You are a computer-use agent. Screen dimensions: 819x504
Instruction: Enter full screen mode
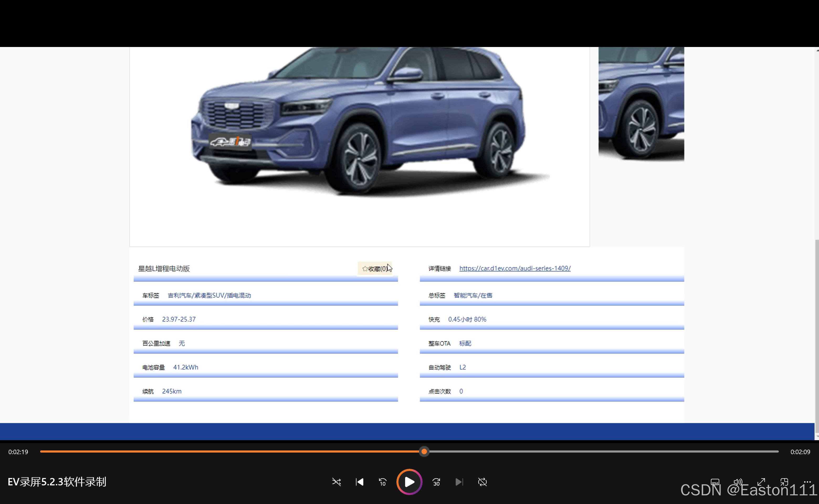[761, 482]
